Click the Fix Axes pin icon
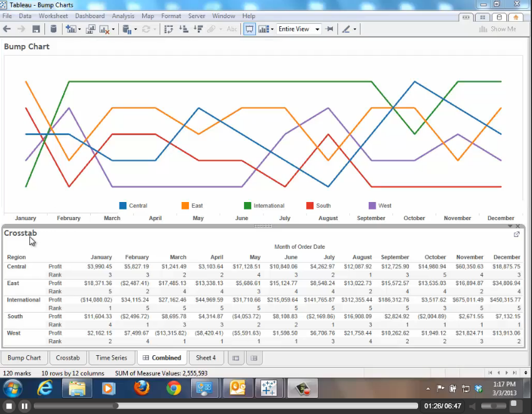Screen dimensions: 532x414 point(330,29)
